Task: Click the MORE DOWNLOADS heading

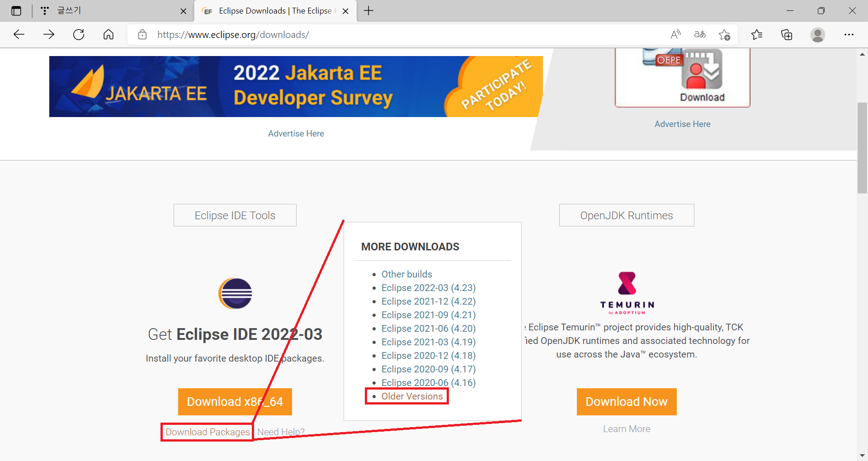Action: [410, 247]
